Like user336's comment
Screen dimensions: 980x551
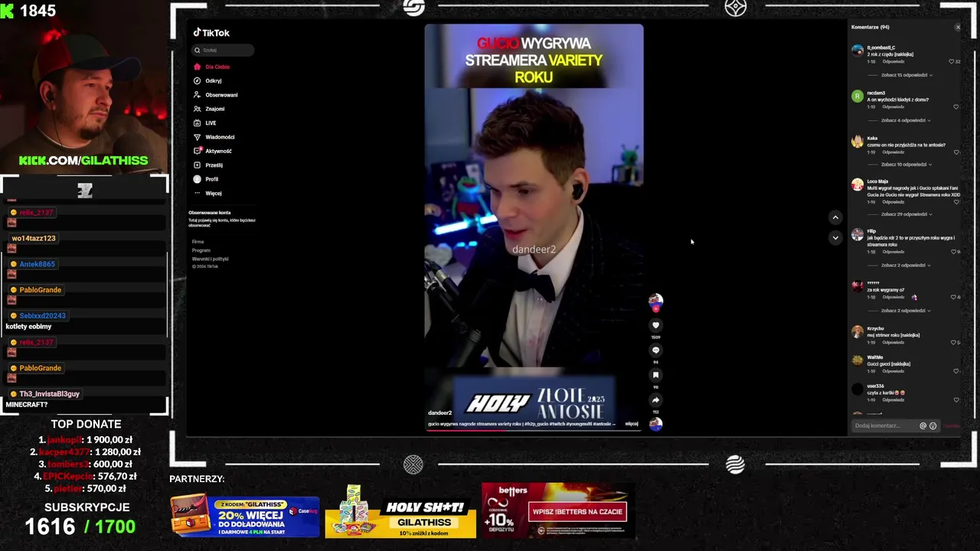(955, 399)
